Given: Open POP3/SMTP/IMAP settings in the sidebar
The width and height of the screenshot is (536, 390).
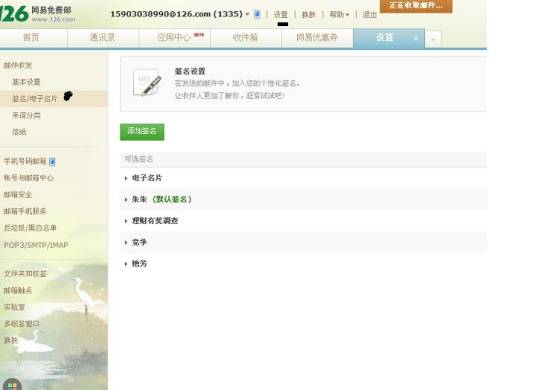Looking at the screenshot, I should (36, 245).
